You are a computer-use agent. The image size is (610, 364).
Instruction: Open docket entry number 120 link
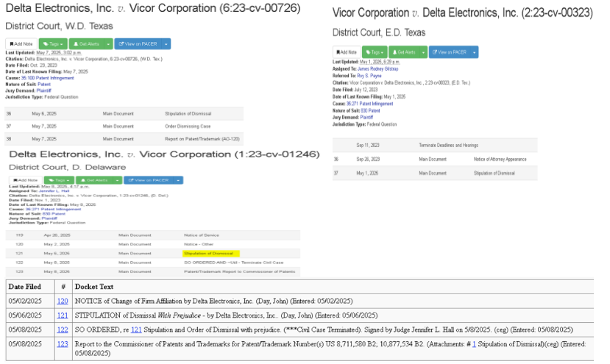(63, 301)
